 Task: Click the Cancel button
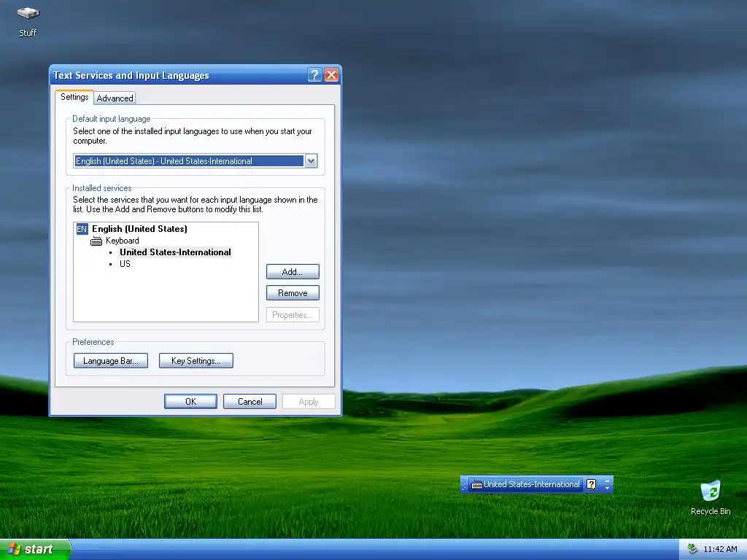click(x=249, y=402)
